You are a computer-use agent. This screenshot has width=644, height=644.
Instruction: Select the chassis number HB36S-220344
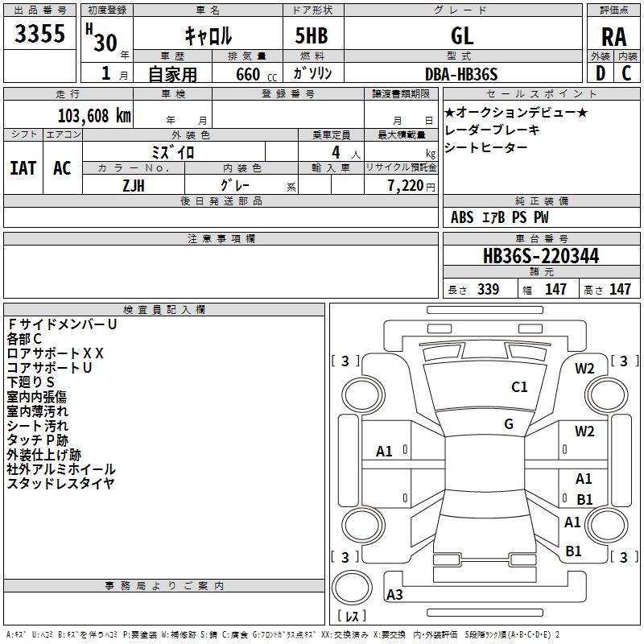pos(541,256)
